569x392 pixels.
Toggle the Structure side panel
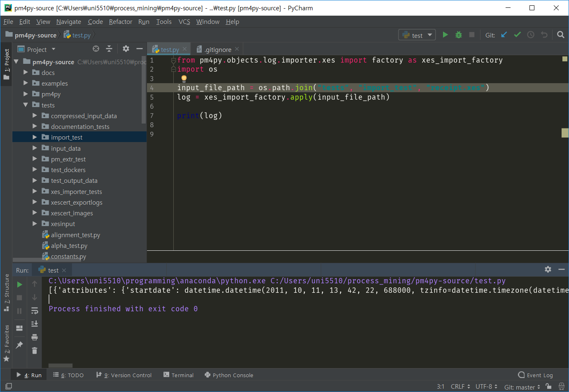[x=6, y=292]
